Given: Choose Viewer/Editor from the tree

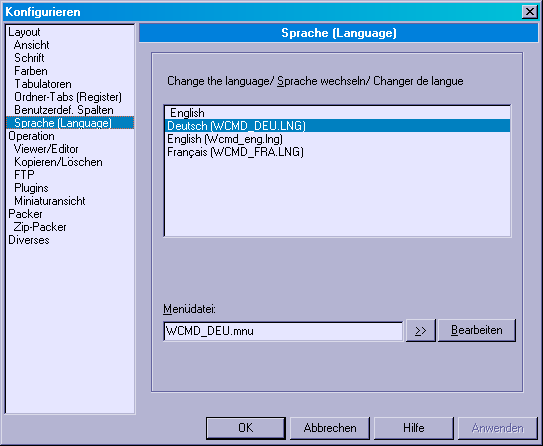Looking at the screenshot, I should pos(46,149).
